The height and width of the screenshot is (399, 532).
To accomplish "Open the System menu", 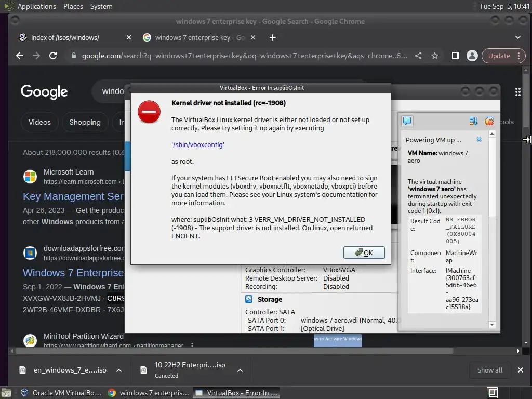I will [x=101, y=6].
